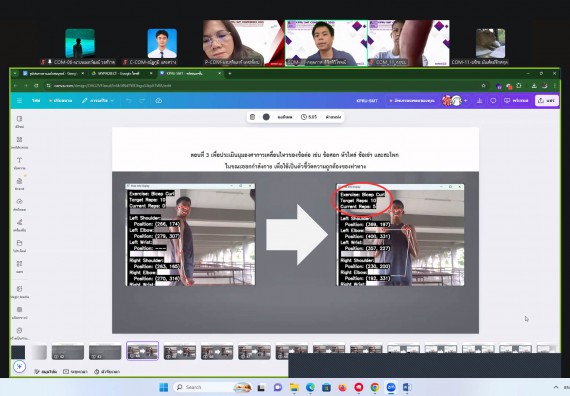The height and width of the screenshot is (396, 570).
Task: Open the Windows Start menu
Action: [164, 387]
